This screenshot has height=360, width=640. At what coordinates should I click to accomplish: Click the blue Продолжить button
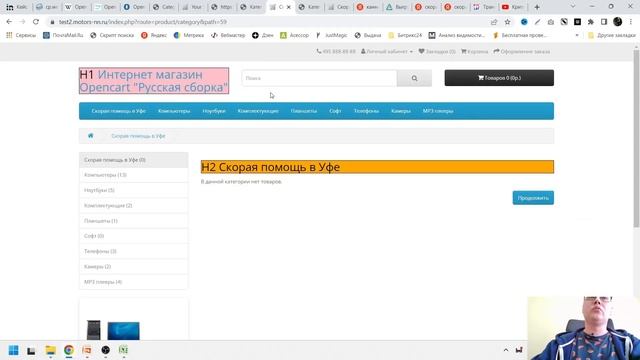pyautogui.click(x=533, y=198)
